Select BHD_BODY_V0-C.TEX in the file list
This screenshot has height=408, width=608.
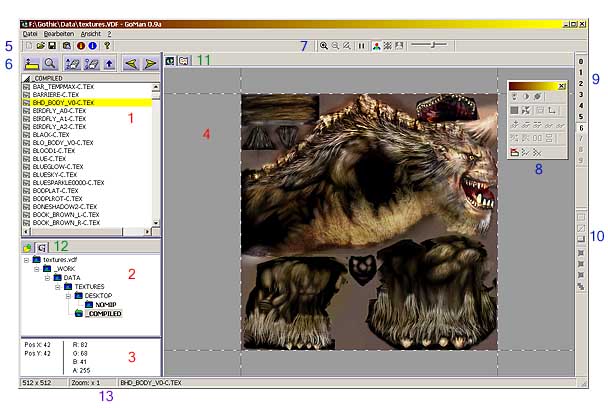[x=87, y=102]
